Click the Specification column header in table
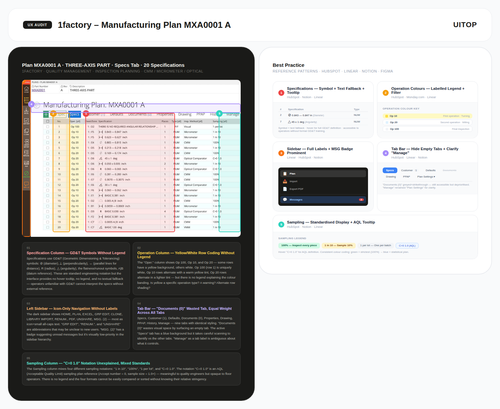 click(x=105, y=121)
